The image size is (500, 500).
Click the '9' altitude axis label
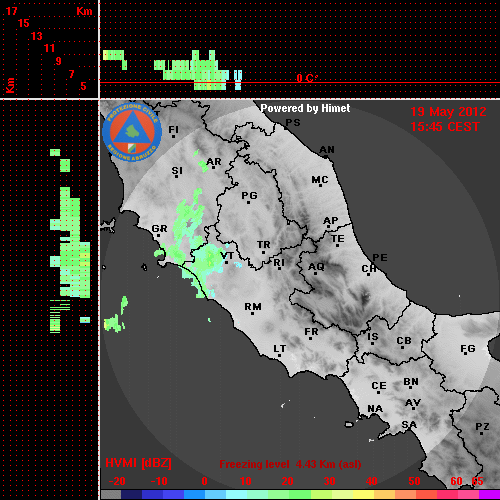point(58,61)
